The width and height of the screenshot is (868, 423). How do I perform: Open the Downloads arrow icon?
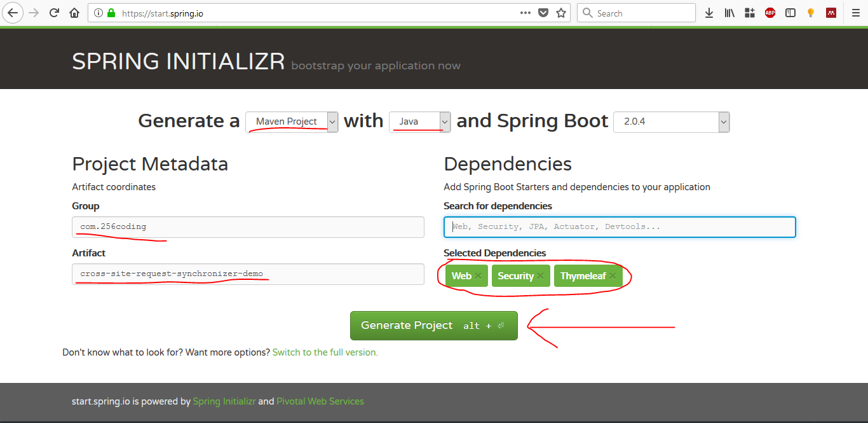(x=709, y=13)
